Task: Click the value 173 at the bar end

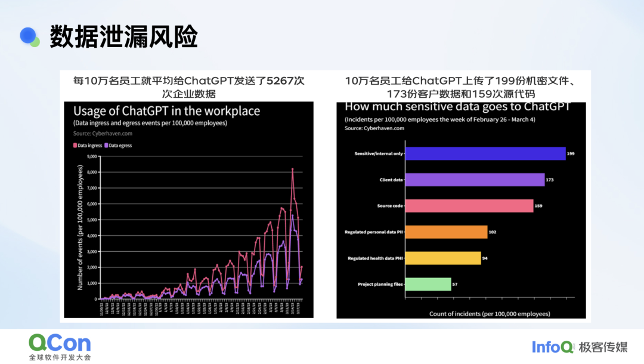Action: click(550, 180)
